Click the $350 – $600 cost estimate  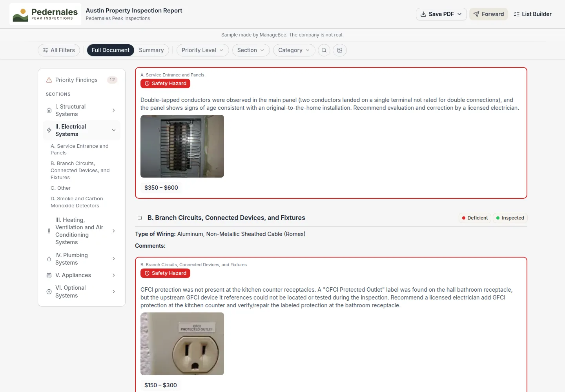coord(161,188)
